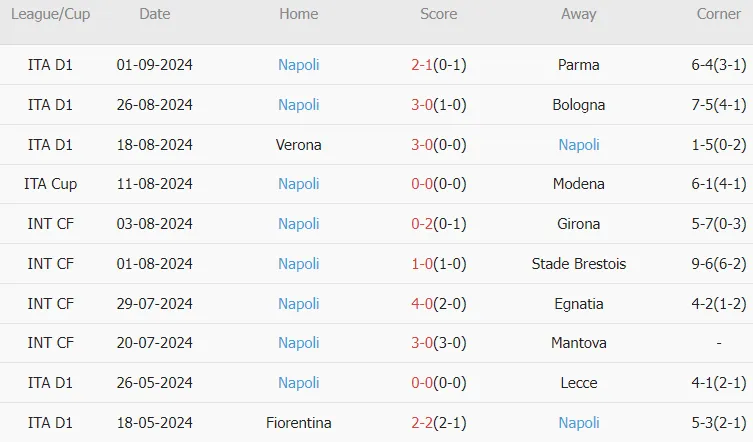Viewport: 753px width, 442px height.
Task: Click the Corner column header
Action: (718, 14)
